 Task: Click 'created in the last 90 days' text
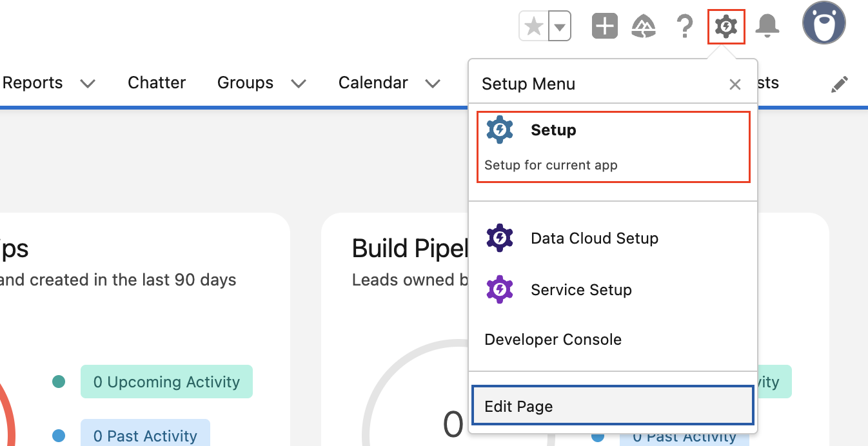point(133,280)
